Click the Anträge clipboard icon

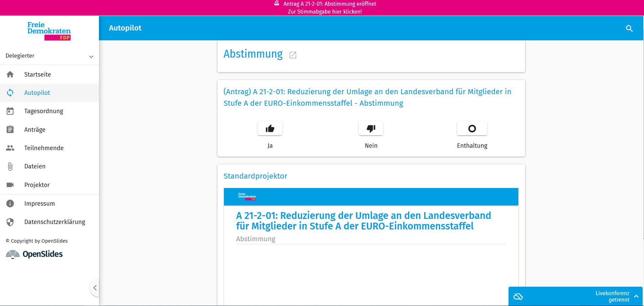click(10, 129)
